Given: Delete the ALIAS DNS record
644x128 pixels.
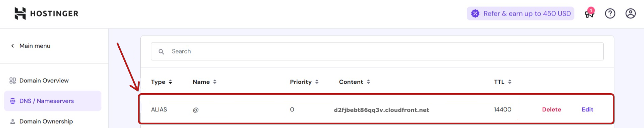Looking at the screenshot, I should (x=551, y=109).
